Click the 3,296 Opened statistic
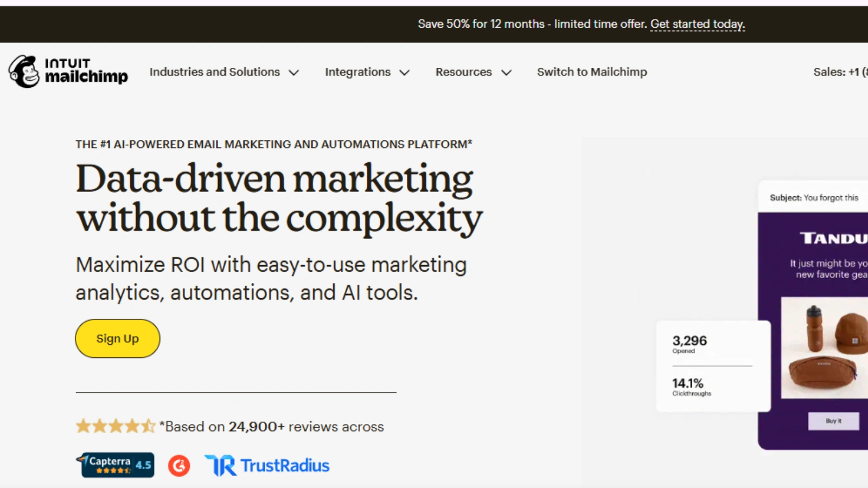868x488 pixels. click(x=690, y=344)
